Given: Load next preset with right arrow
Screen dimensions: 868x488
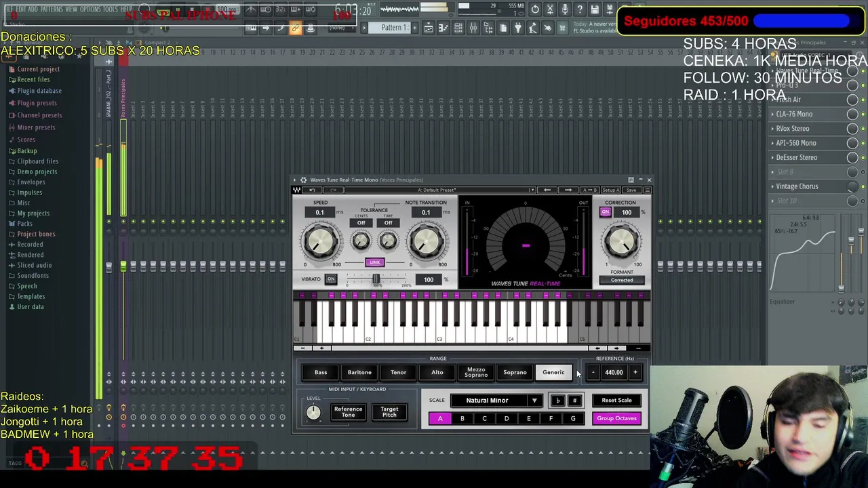Looking at the screenshot, I should click(x=568, y=190).
